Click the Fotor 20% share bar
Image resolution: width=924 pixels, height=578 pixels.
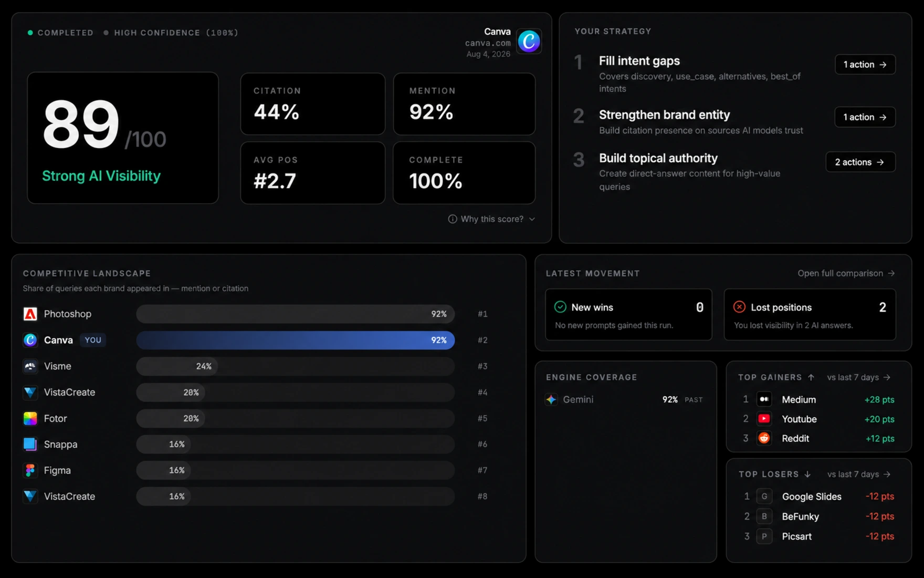[171, 418]
